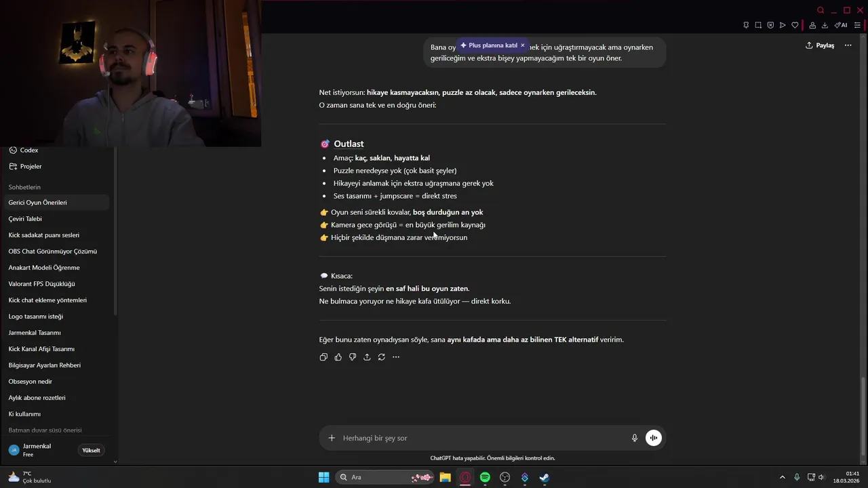Open the Gerici Oyun Önerileri chat

(56, 203)
